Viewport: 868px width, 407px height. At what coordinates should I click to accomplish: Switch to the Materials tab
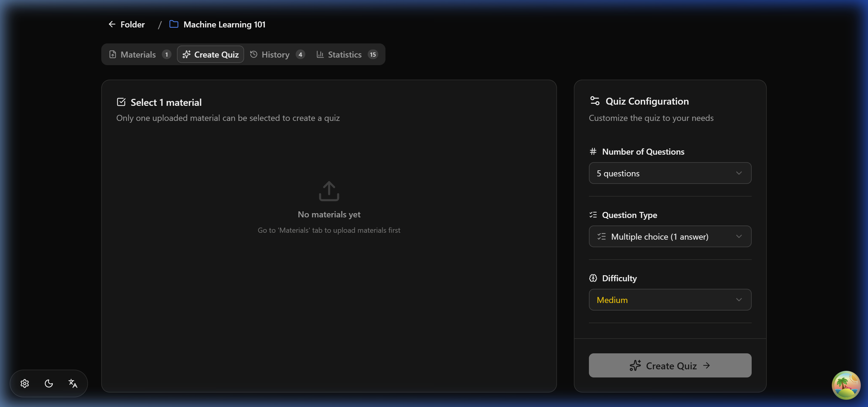[x=138, y=54]
